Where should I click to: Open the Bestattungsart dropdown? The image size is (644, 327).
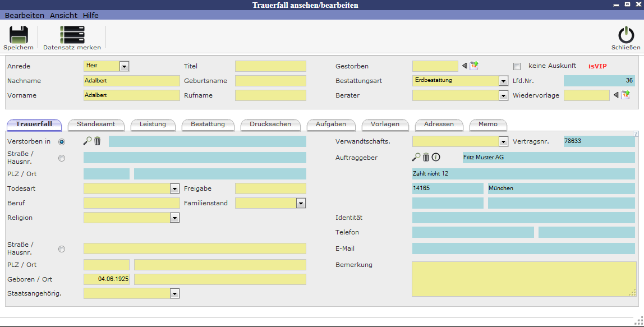pos(503,81)
